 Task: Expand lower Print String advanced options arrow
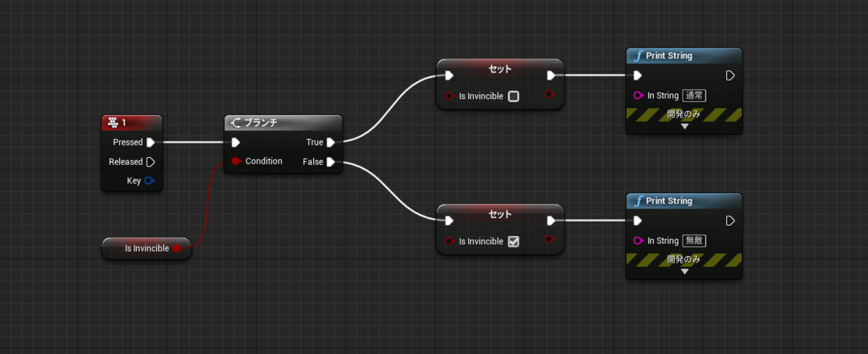click(684, 271)
